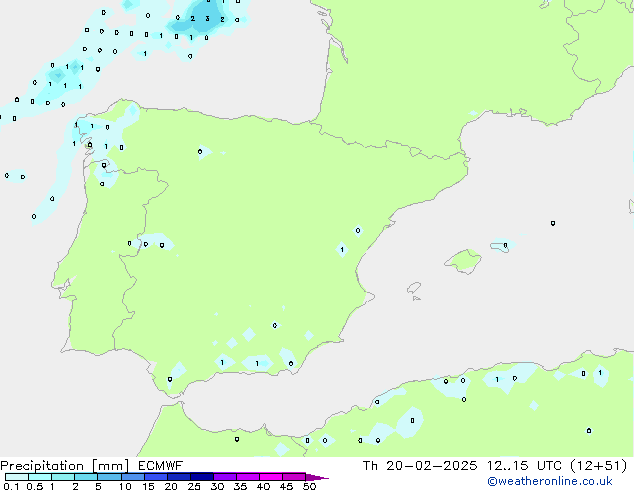Screen dimensions: 634x490
Task: Click the '0.1' legend scale value
Action: click(x=11, y=486)
